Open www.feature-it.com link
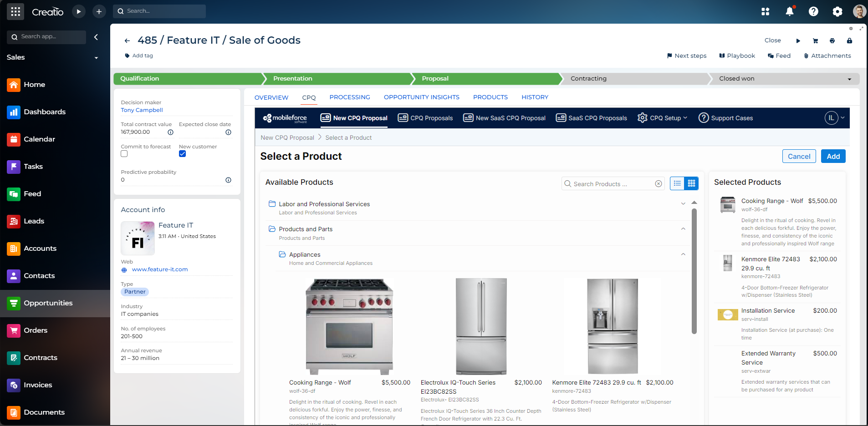 tap(160, 269)
